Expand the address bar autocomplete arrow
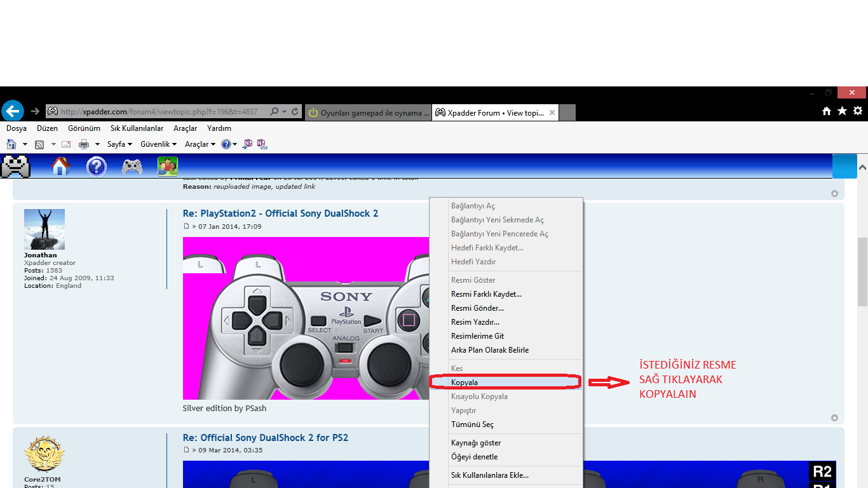868x488 pixels. 285,112
